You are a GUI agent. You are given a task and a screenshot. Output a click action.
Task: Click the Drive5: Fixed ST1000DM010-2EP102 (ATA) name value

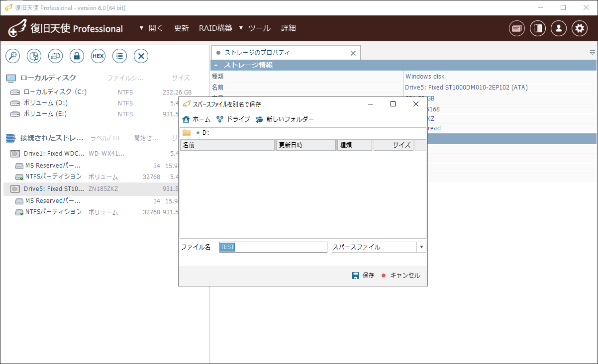tap(467, 88)
